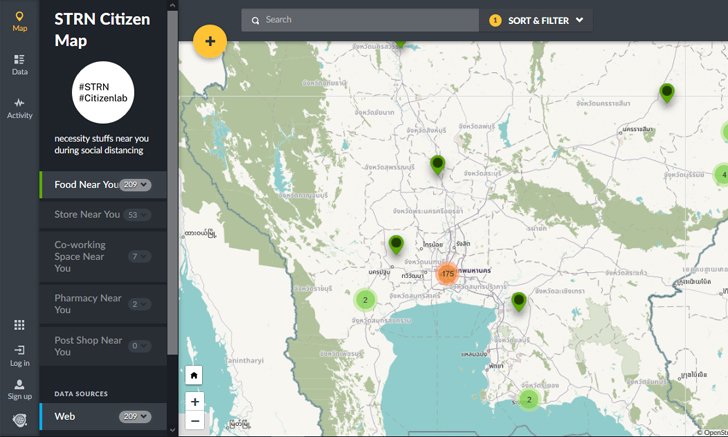Open the green 2 cluster west of bay

point(365,300)
